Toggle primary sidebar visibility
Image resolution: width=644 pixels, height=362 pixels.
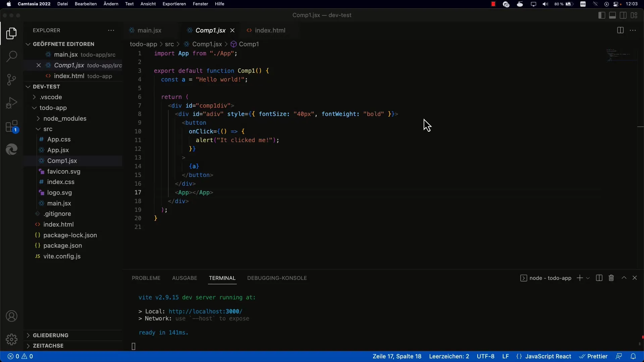[x=602, y=15]
